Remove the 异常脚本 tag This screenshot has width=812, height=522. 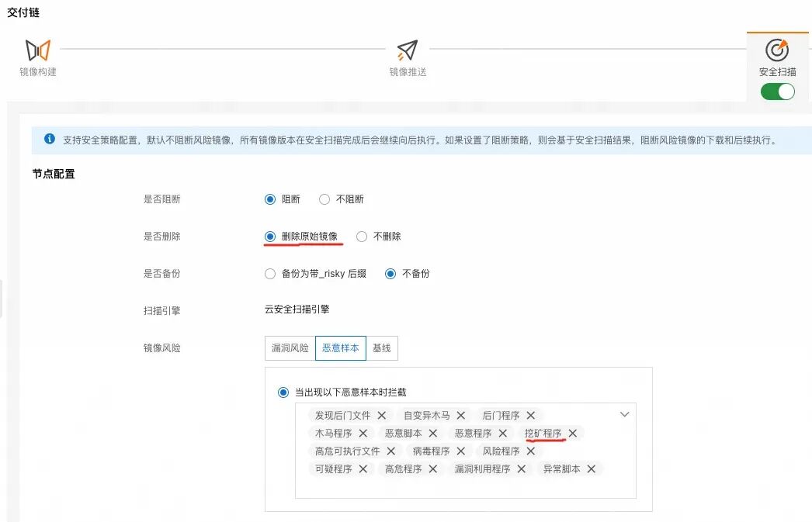pyautogui.click(x=591, y=468)
